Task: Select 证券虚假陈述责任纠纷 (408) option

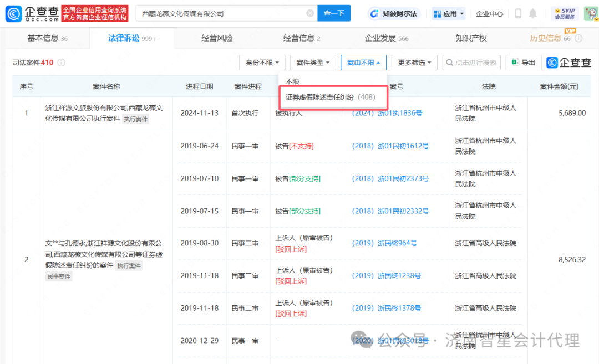Action: pos(331,98)
